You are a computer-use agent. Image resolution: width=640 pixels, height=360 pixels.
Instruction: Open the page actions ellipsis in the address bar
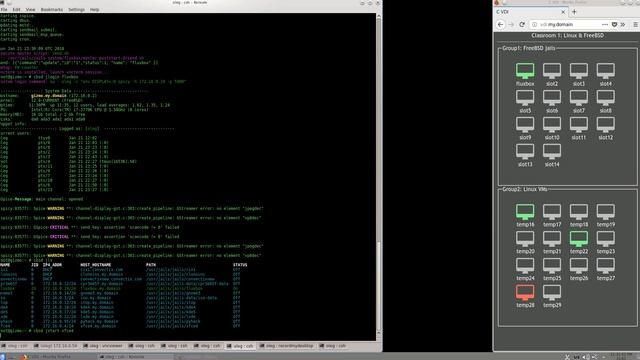[x=604, y=24]
